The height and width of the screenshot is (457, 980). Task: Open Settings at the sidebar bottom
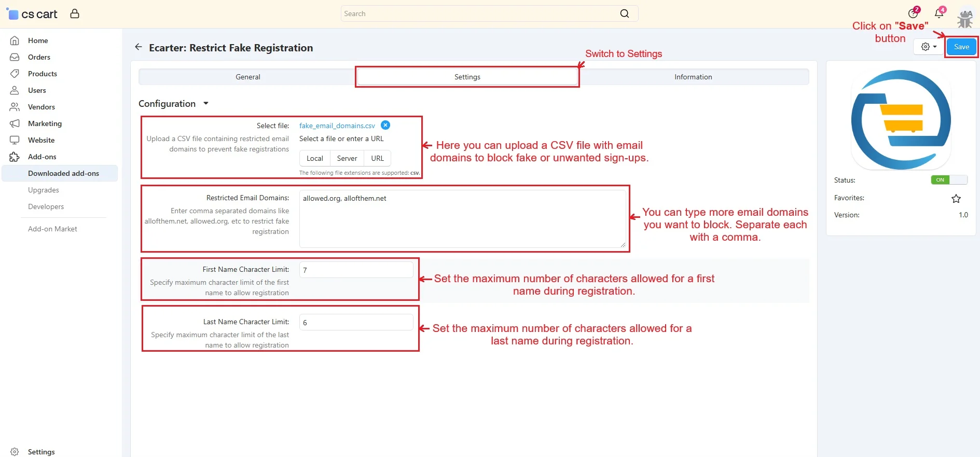pyautogui.click(x=42, y=452)
